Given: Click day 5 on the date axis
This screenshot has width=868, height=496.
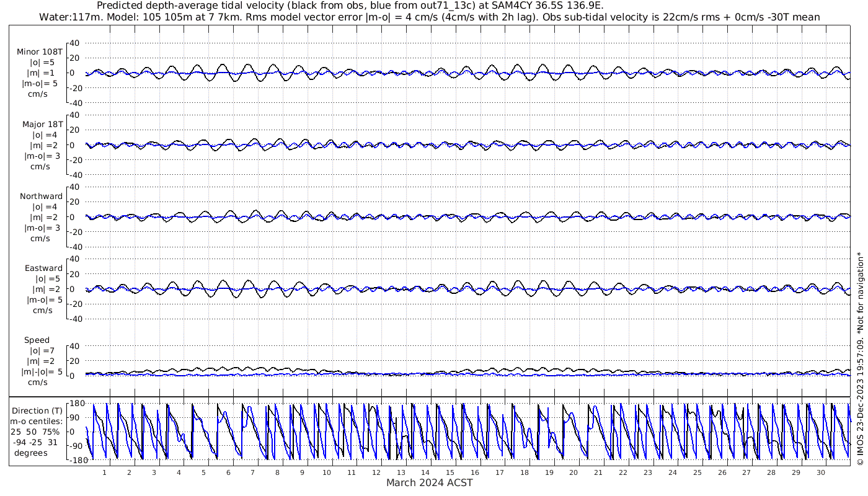Looking at the screenshot, I should point(203,472).
